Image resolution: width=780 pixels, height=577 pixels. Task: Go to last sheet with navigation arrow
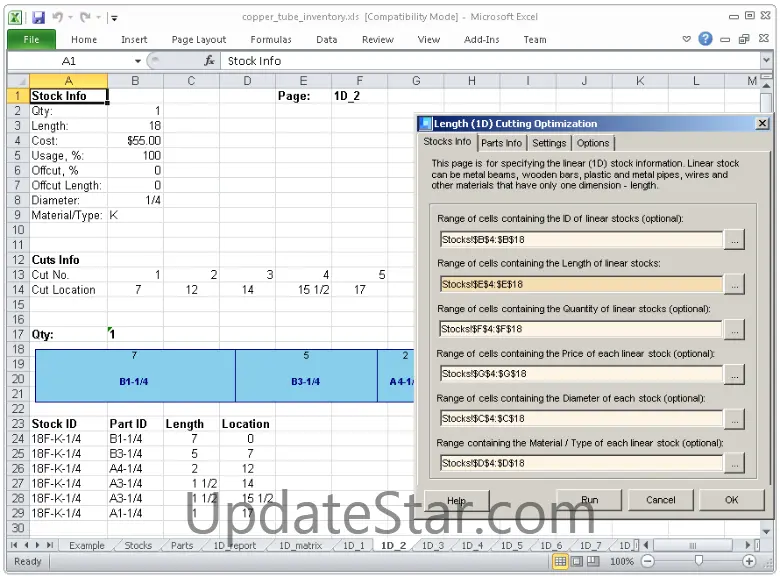[x=50, y=546]
